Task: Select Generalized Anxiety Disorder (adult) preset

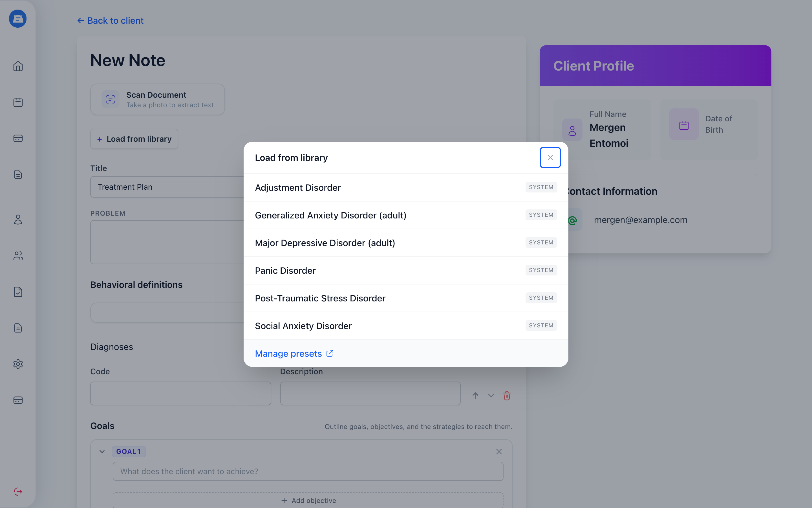Action: coord(406,215)
